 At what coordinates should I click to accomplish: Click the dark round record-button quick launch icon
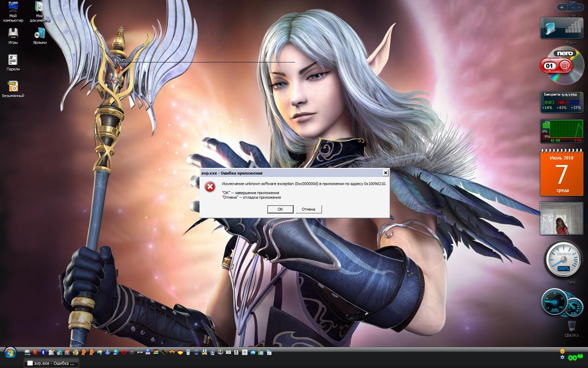(132, 352)
